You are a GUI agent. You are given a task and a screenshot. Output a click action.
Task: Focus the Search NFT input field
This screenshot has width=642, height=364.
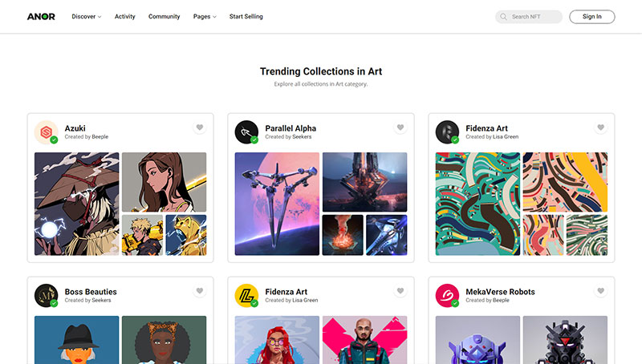click(529, 17)
